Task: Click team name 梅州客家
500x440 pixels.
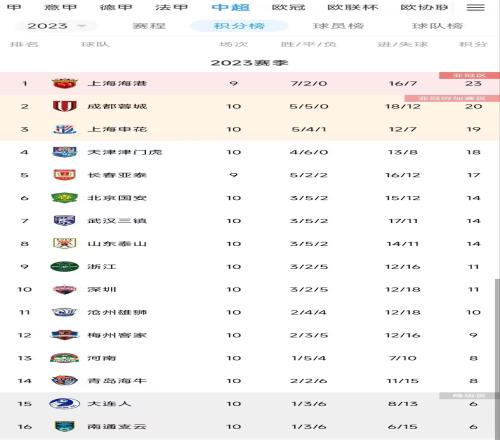Action: click(117, 335)
